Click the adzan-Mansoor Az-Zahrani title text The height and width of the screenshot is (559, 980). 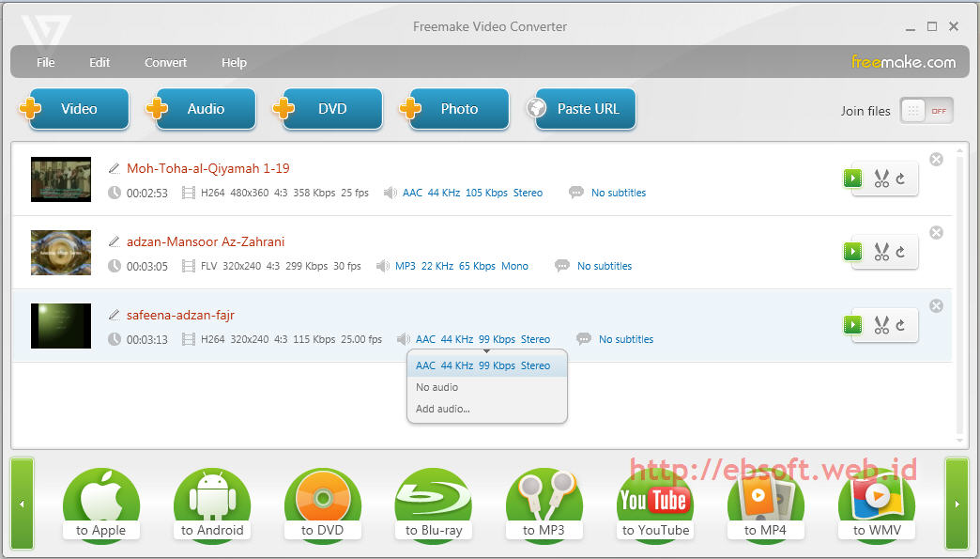pyautogui.click(x=205, y=241)
